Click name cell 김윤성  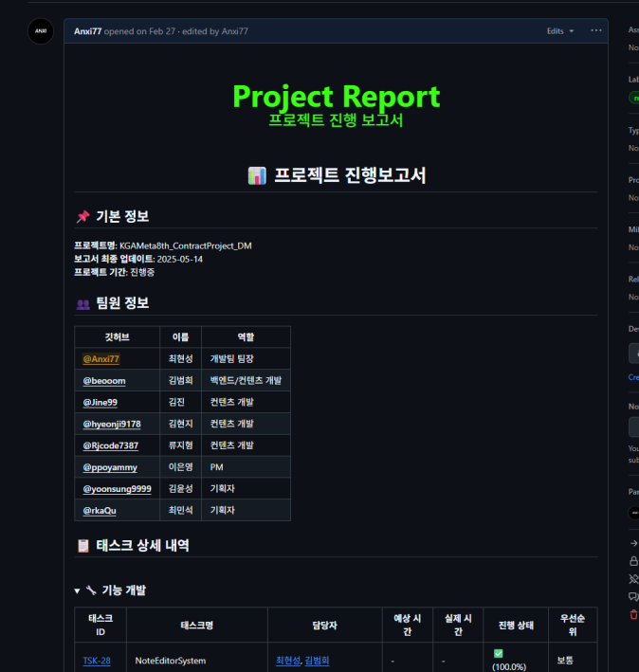pyautogui.click(x=180, y=488)
